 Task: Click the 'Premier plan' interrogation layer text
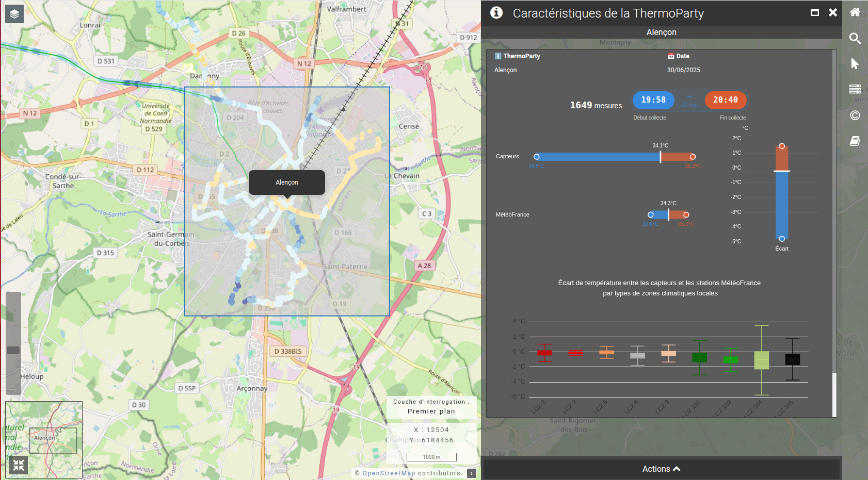[x=431, y=411]
